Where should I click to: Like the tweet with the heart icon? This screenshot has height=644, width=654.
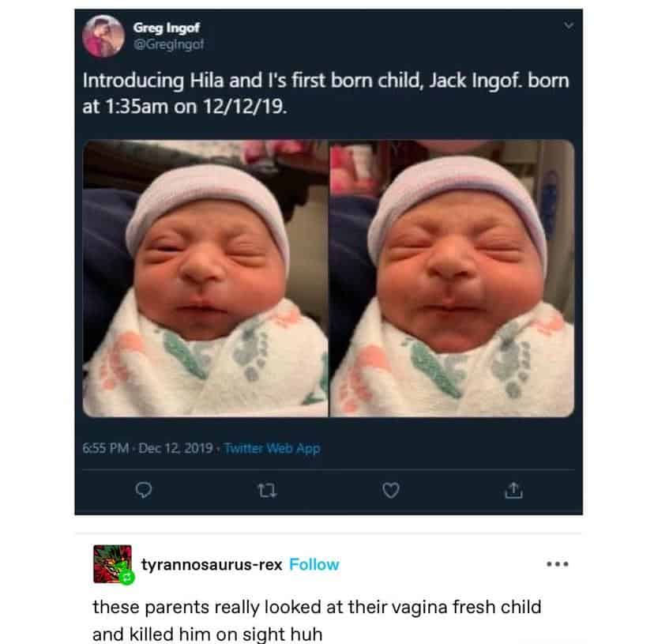pos(388,491)
